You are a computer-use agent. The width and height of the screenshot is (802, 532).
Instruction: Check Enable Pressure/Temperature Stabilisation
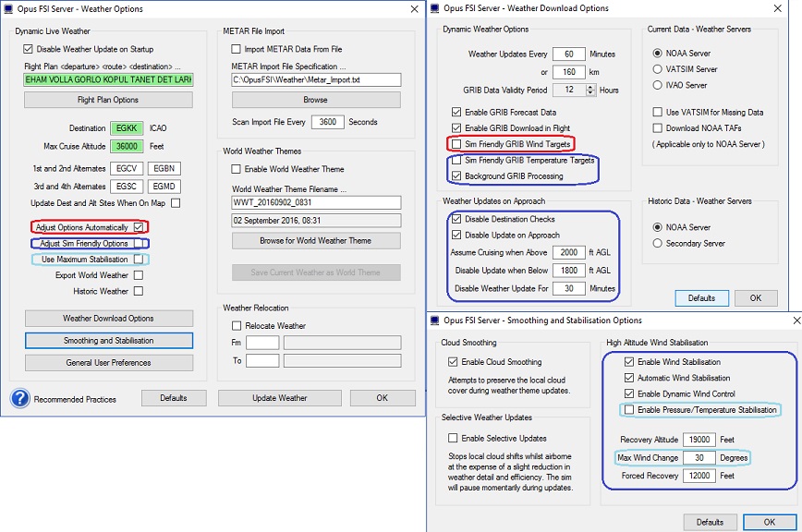click(x=629, y=409)
